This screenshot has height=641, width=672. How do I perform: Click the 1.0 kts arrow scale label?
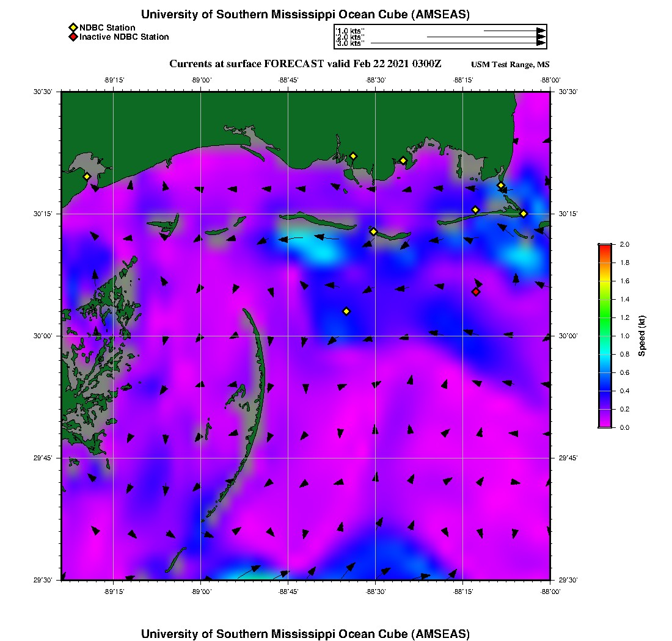(x=351, y=31)
